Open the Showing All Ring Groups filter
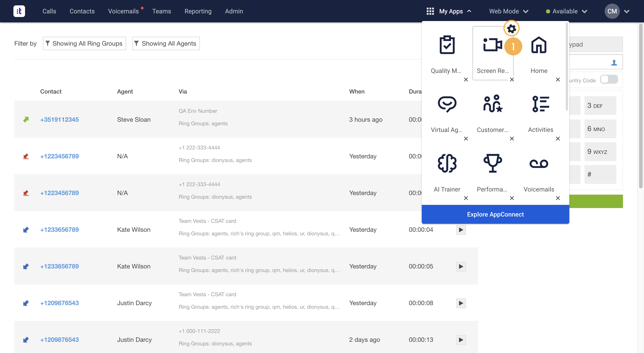The width and height of the screenshot is (644, 353). pyautogui.click(x=84, y=44)
